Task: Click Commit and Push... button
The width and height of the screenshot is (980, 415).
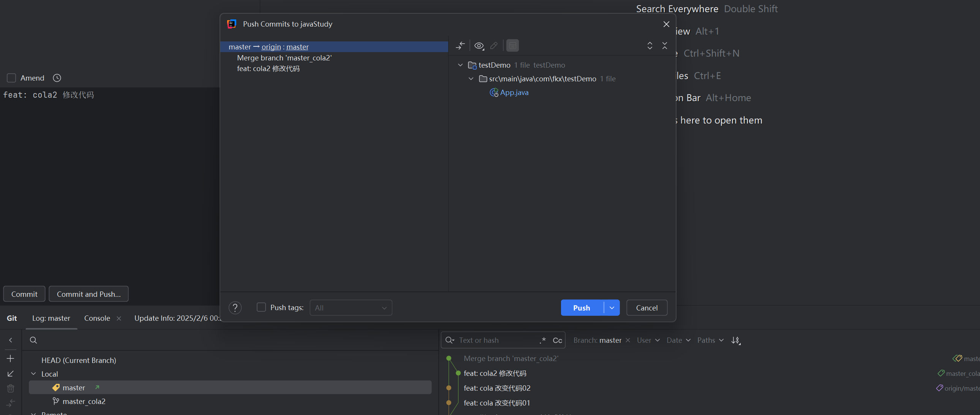Action: (89, 294)
